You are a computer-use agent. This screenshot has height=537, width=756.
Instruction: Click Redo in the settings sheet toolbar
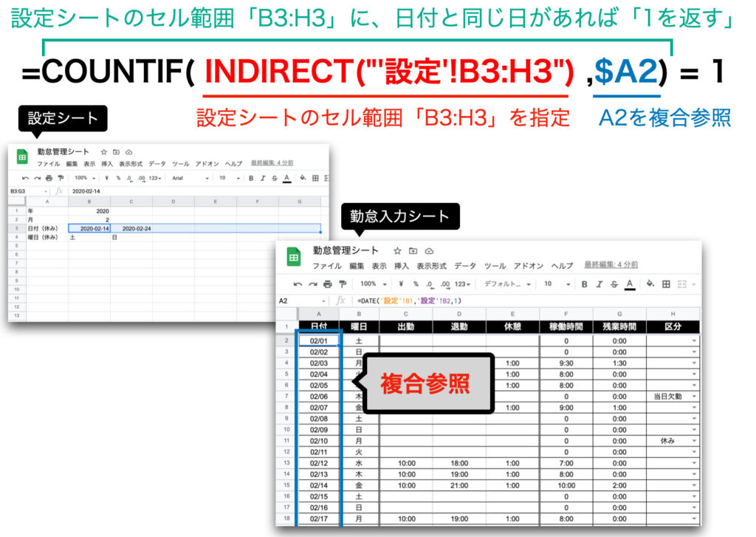37,179
